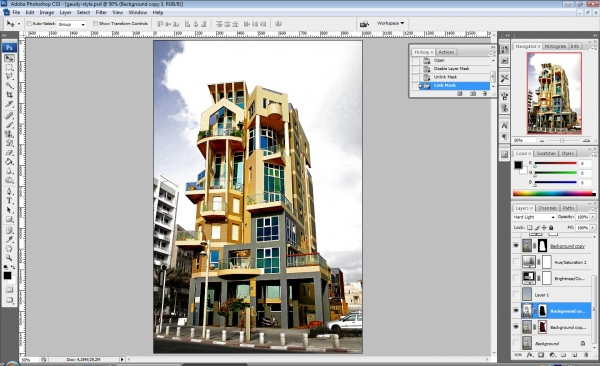Image resolution: width=600 pixels, height=366 pixels.
Task: Select the Crop tool
Action: (x=9, y=95)
